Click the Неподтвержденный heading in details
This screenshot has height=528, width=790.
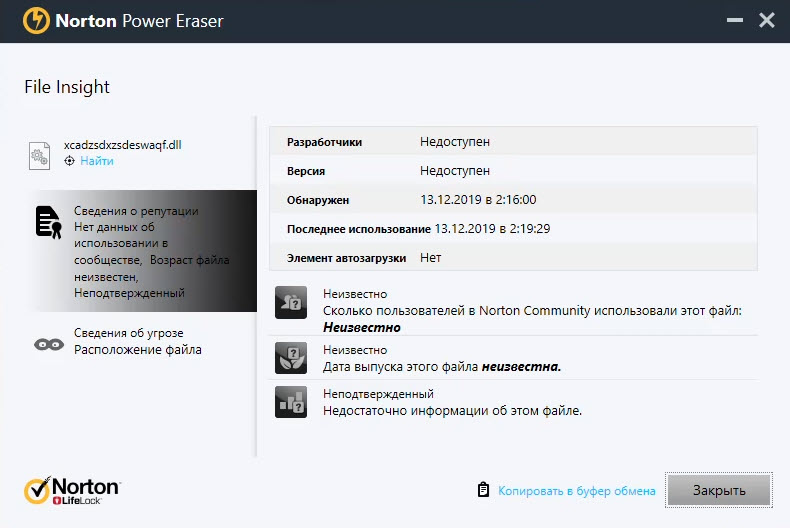pyautogui.click(x=378, y=394)
